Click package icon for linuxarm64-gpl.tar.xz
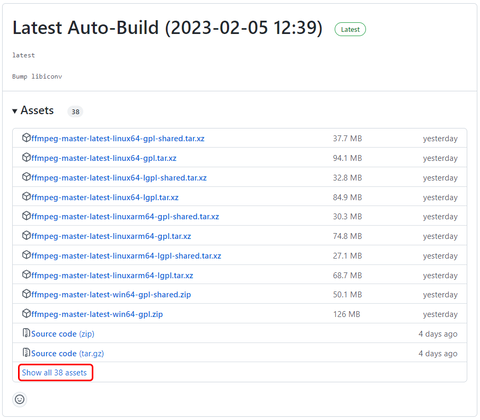This screenshot has height=420, width=480. (26, 236)
